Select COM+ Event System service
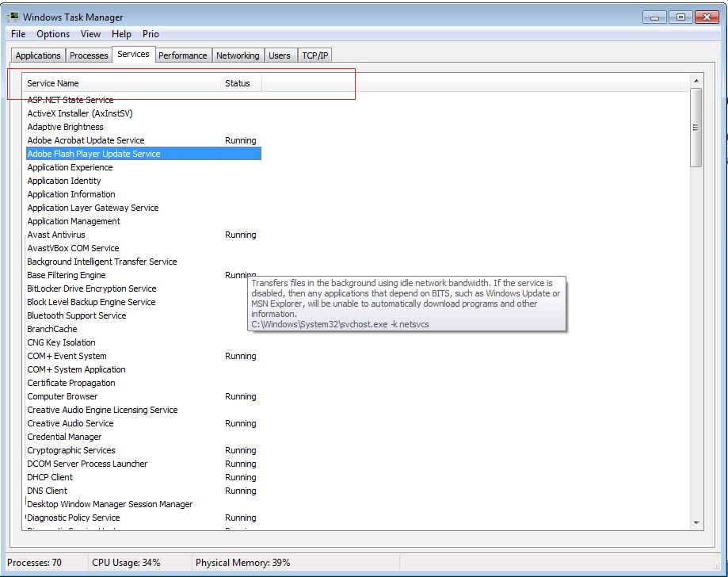Viewport: 728px width, 577px height. pos(143,356)
